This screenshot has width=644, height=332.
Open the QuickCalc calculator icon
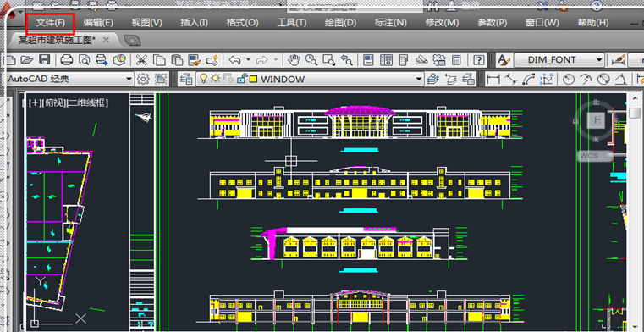coord(456,60)
